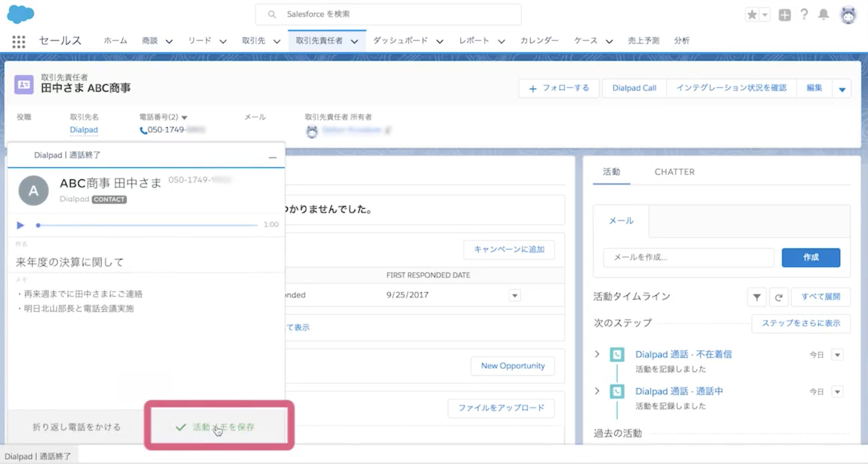Open the favorites list dropdown arrow

(765, 15)
